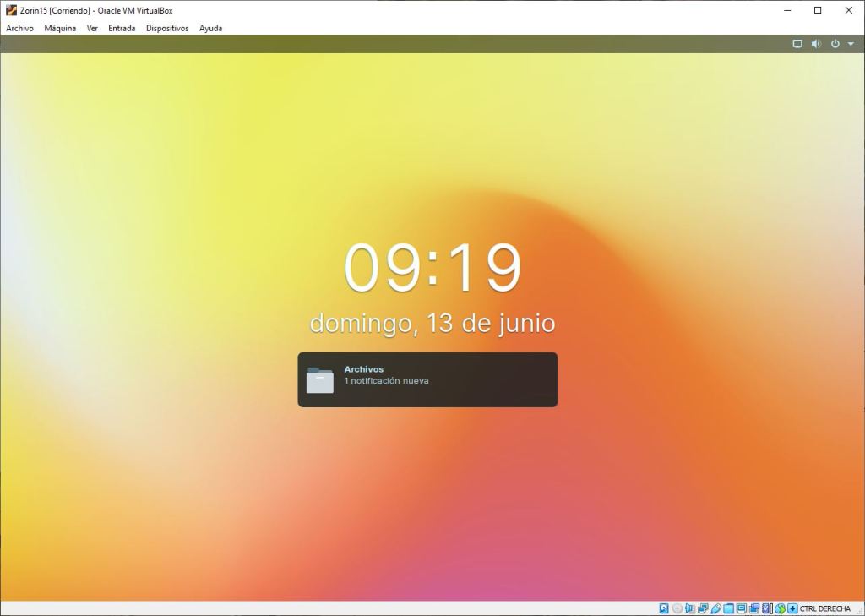Screen dimensions: 865x616
Task: Click the USB devices status icon
Action: [x=715, y=608]
